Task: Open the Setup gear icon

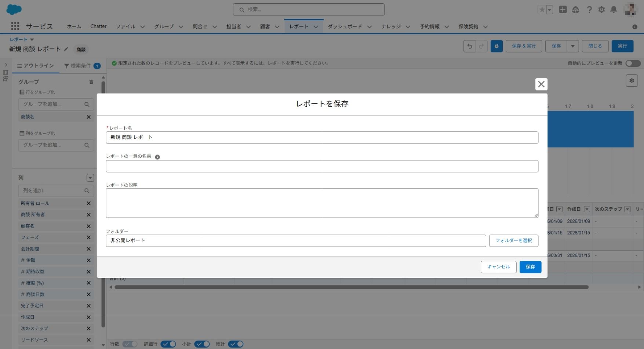Action: pyautogui.click(x=601, y=10)
